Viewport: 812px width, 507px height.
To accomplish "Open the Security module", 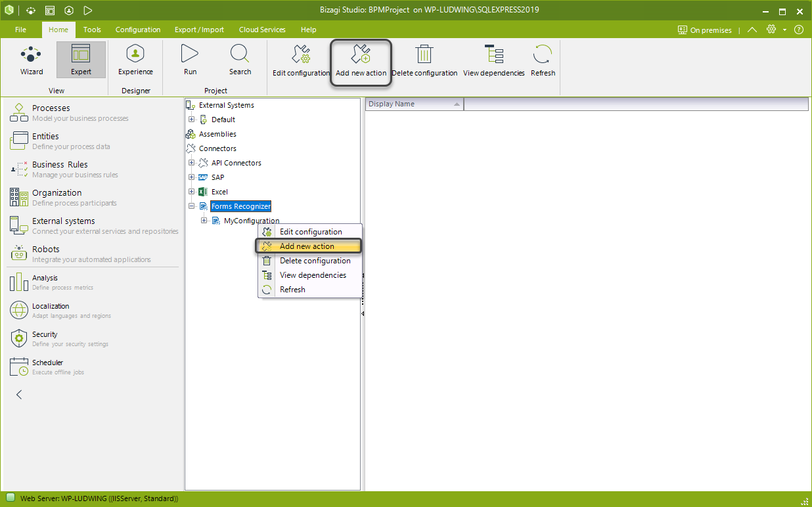I will (x=95, y=338).
